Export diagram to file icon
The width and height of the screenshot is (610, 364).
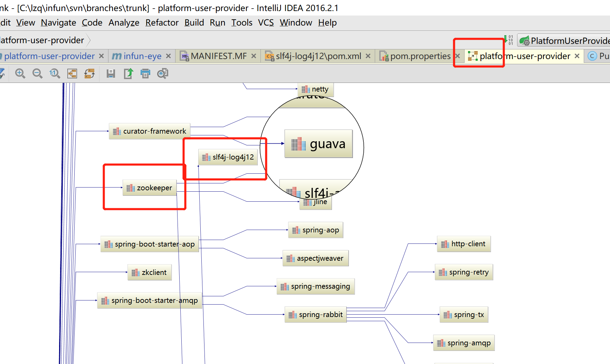(128, 73)
